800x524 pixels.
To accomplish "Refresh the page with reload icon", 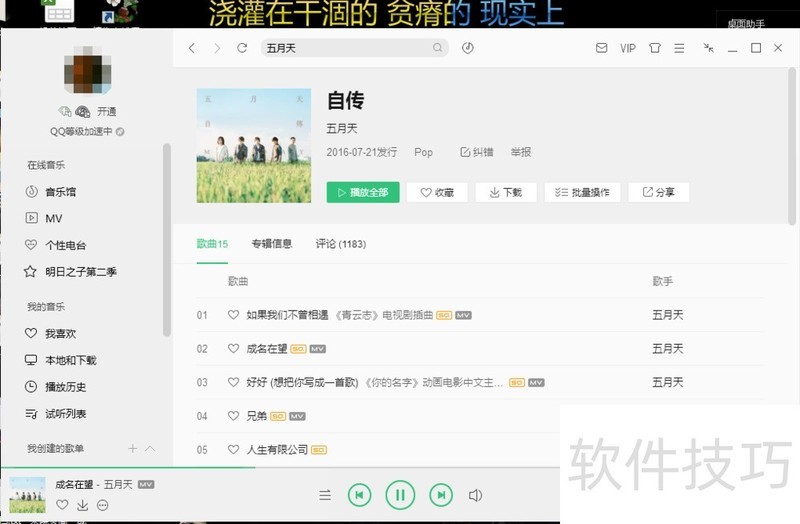I will [x=242, y=48].
